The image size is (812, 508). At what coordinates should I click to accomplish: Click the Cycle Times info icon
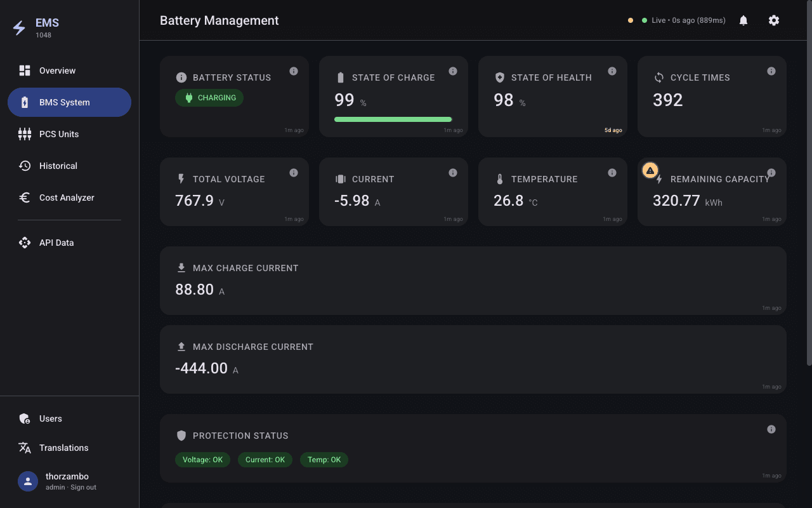[771, 71]
